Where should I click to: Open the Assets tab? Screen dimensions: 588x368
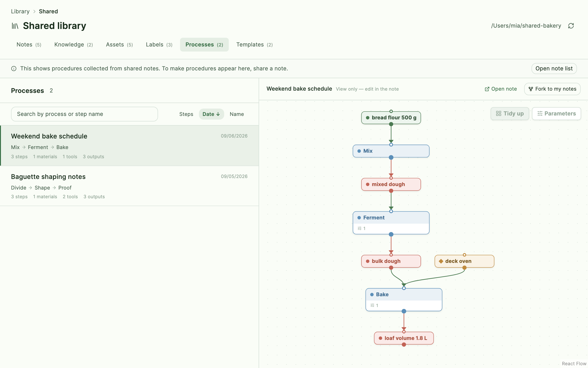[x=119, y=45]
